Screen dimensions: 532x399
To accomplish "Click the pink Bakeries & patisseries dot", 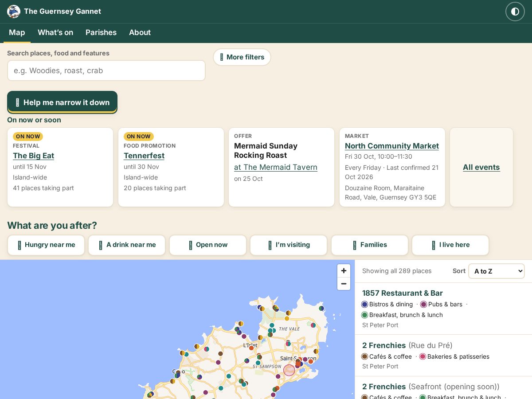I will (423, 357).
